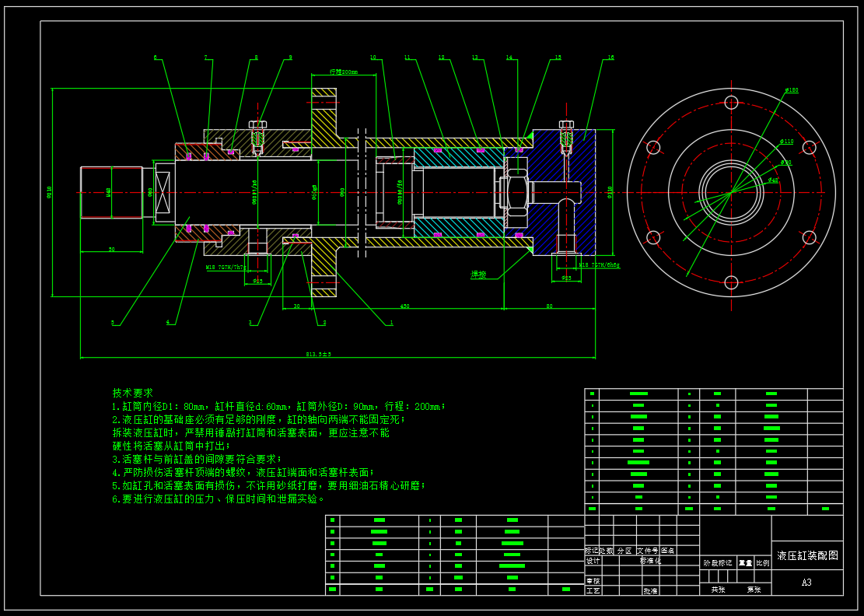This screenshot has width=864, height=616.
Task: Click part balloon number 16
Action: pyautogui.click(x=610, y=58)
